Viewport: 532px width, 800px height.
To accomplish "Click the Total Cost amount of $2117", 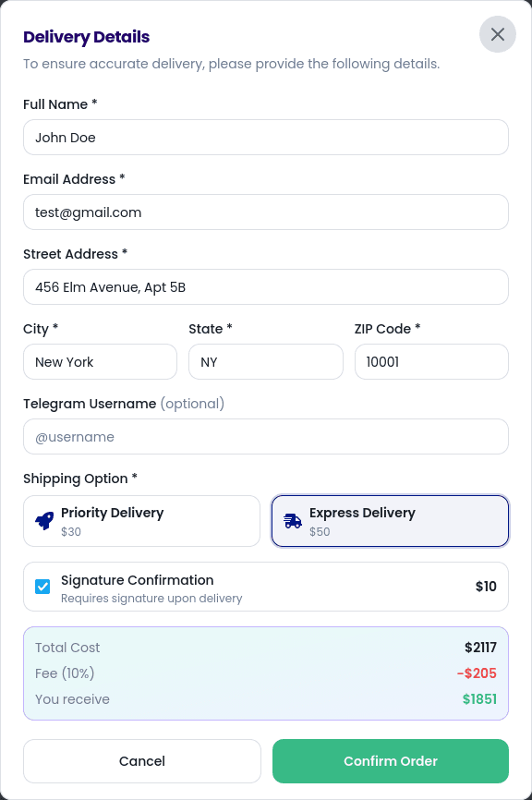I will click(480, 648).
